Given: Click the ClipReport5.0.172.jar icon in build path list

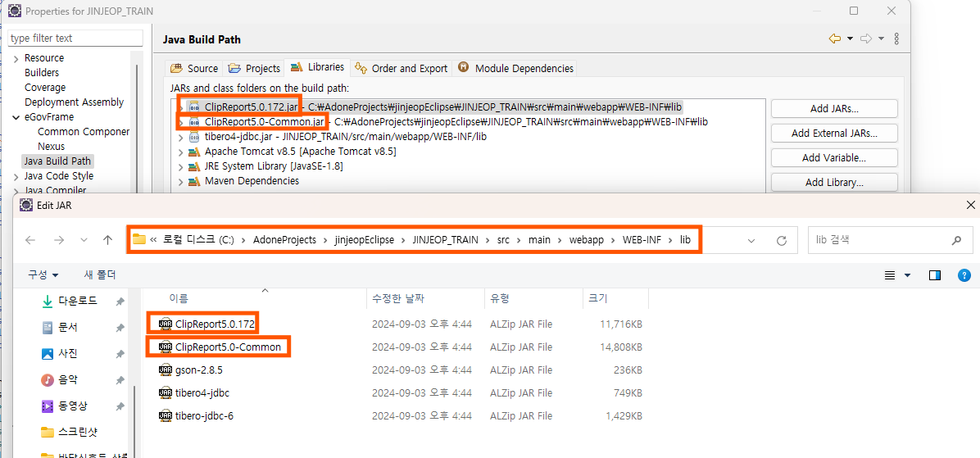Looking at the screenshot, I should [193, 107].
